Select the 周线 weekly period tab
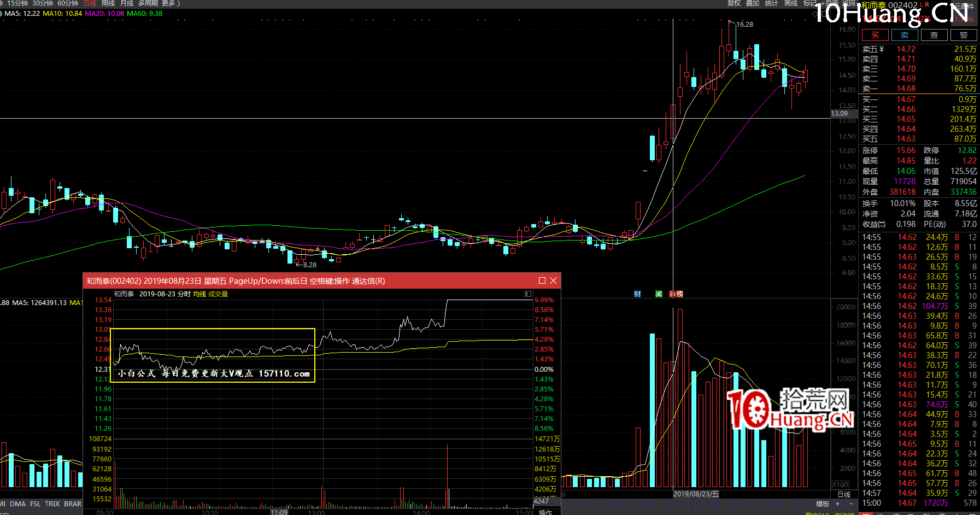 [x=108, y=3]
